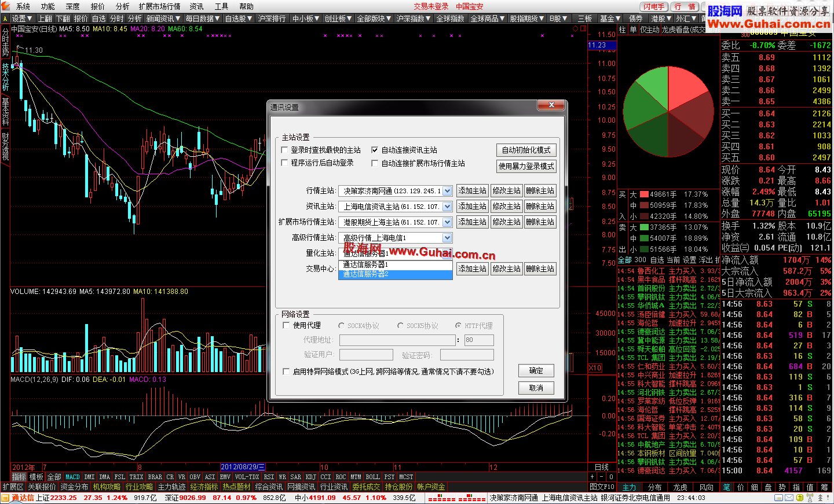Viewport: 834px width, 504px height.
Task: Enable the 使用代理 checkbox
Action: tap(286, 325)
